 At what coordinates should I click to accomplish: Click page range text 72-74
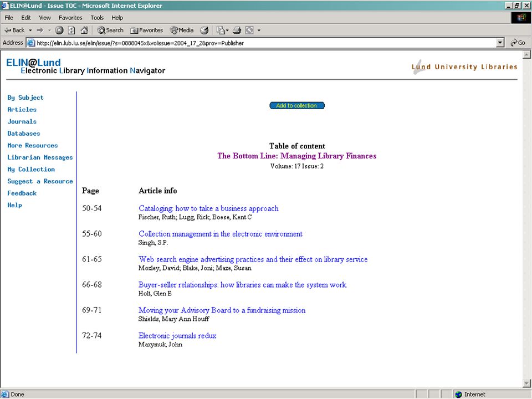(91, 336)
